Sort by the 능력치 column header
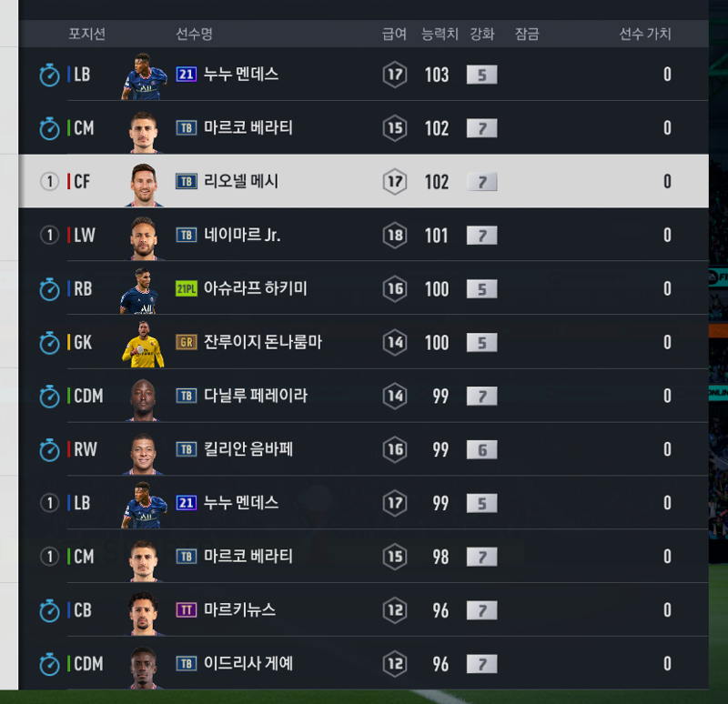This screenshot has height=704, width=728. [440, 34]
